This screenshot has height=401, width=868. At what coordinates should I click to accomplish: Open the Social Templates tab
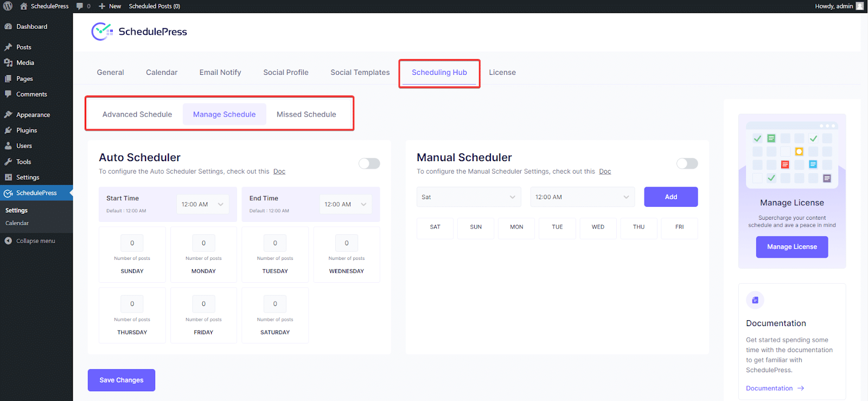click(x=360, y=72)
